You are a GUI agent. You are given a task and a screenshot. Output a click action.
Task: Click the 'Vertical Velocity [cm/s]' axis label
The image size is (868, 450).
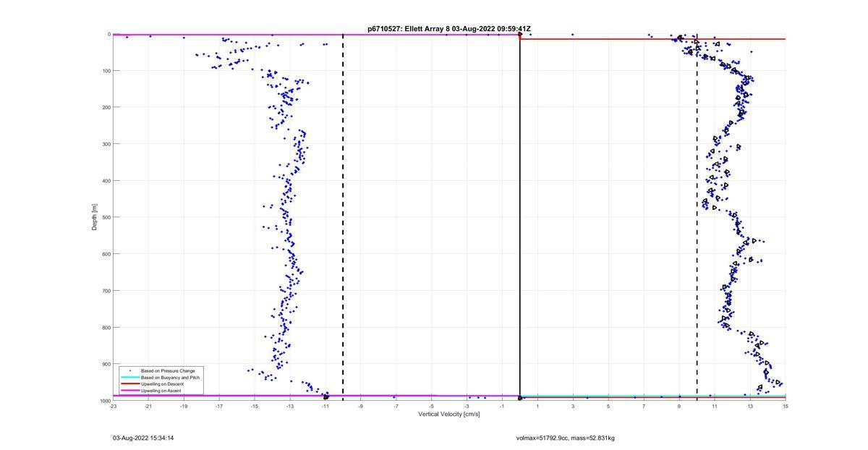pos(449,414)
